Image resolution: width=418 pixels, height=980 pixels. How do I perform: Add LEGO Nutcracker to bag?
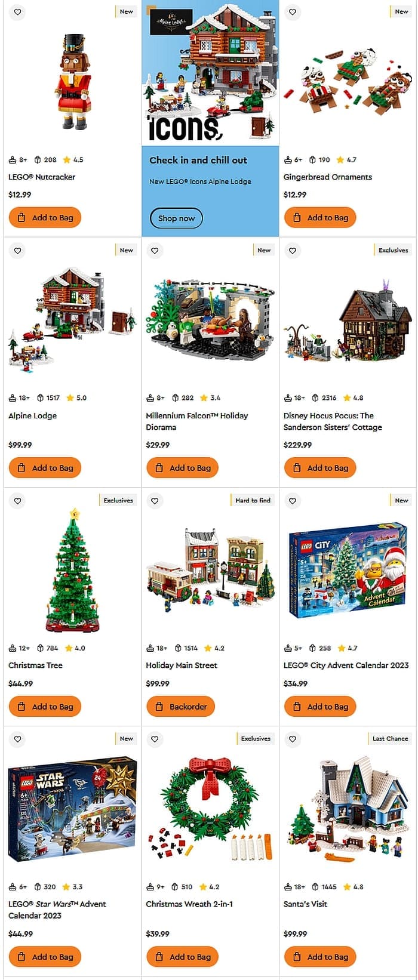point(45,218)
